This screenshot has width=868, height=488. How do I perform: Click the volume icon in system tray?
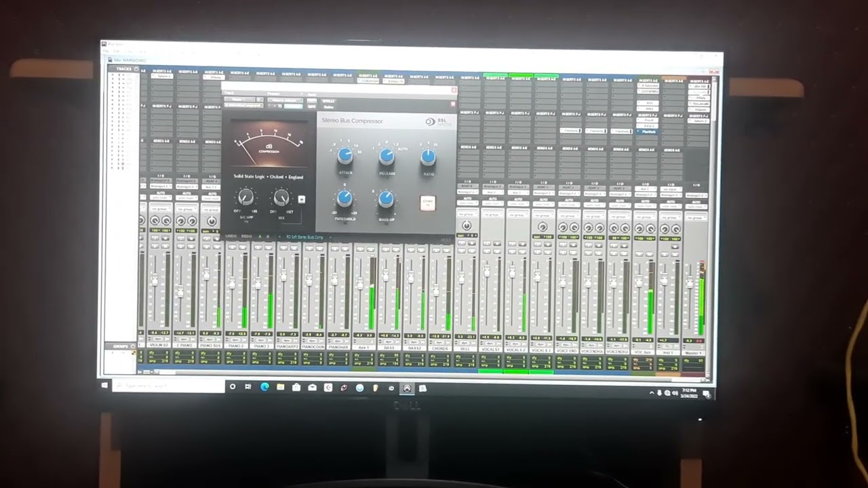tap(675, 393)
